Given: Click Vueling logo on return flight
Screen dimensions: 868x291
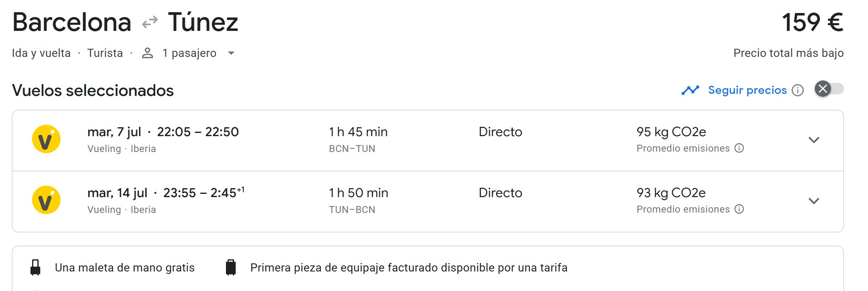Looking at the screenshot, I should point(46,200).
